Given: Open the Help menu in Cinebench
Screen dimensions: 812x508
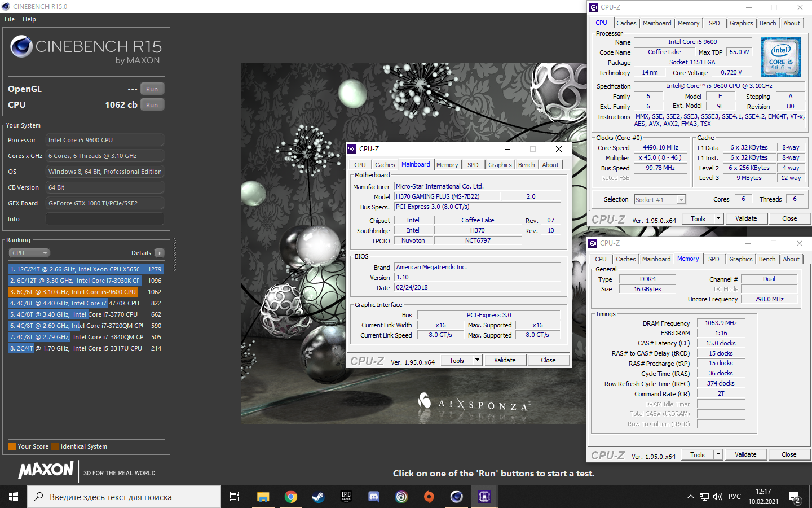Looking at the screenshot, I should [x=29, y=19].
